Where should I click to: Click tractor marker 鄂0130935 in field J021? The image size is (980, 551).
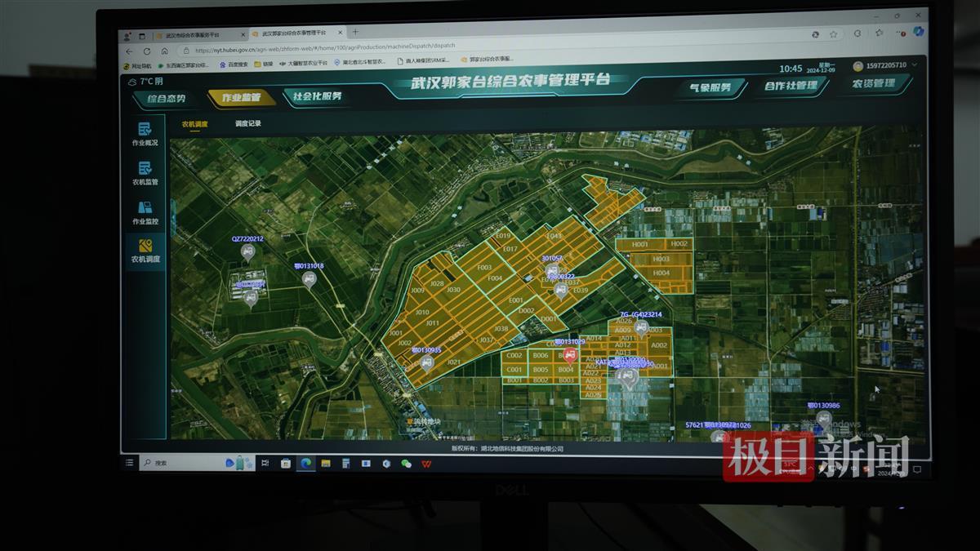[x=426, y=363]
